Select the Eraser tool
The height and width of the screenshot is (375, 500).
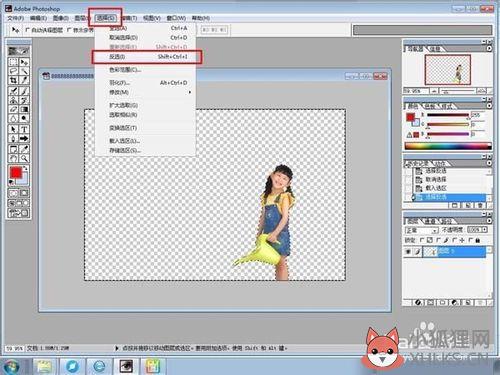(x=13, y=109)
